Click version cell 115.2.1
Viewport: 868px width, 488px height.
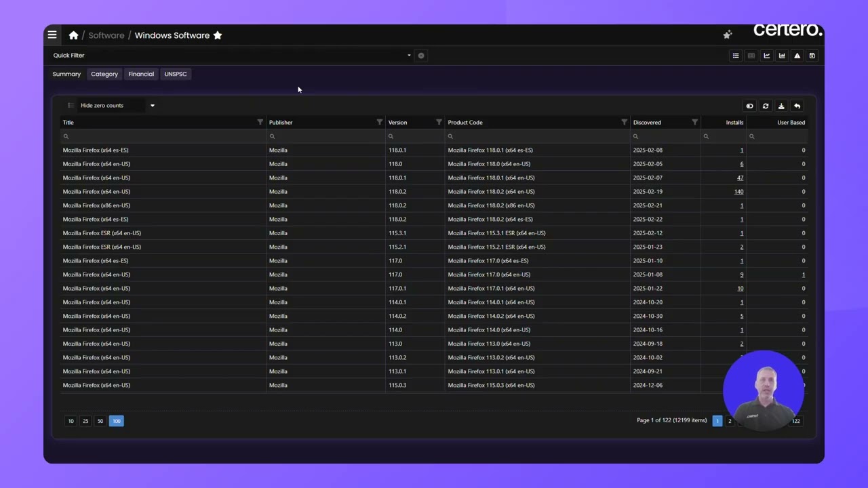pyautogui.click(x=397, y=247)
